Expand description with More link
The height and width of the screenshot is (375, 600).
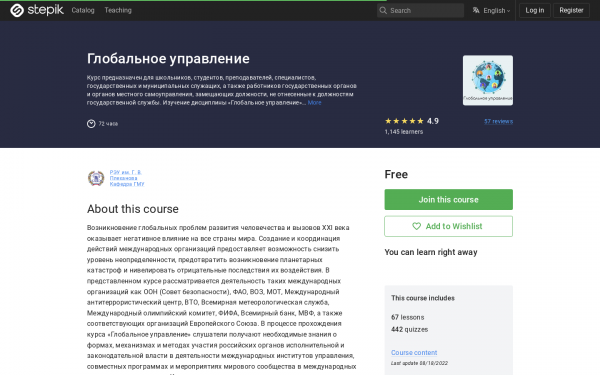314,103
